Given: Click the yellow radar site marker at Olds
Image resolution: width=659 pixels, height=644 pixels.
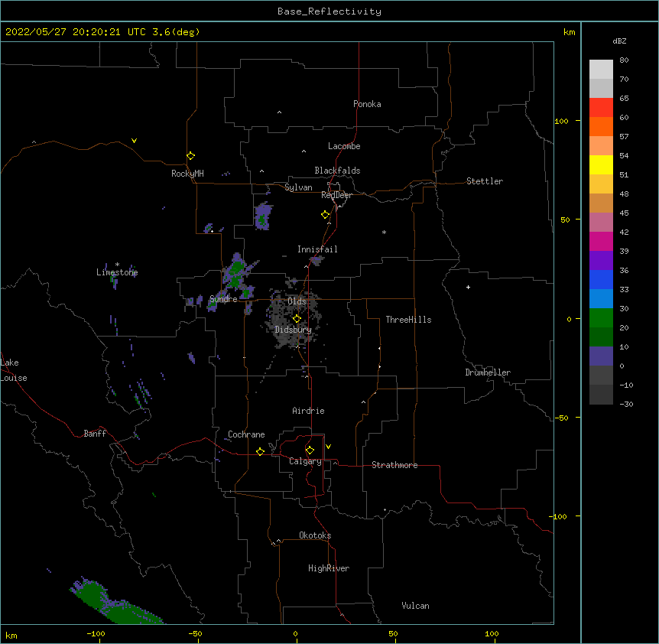Looking at the screenshot, I should coord(297,319).
